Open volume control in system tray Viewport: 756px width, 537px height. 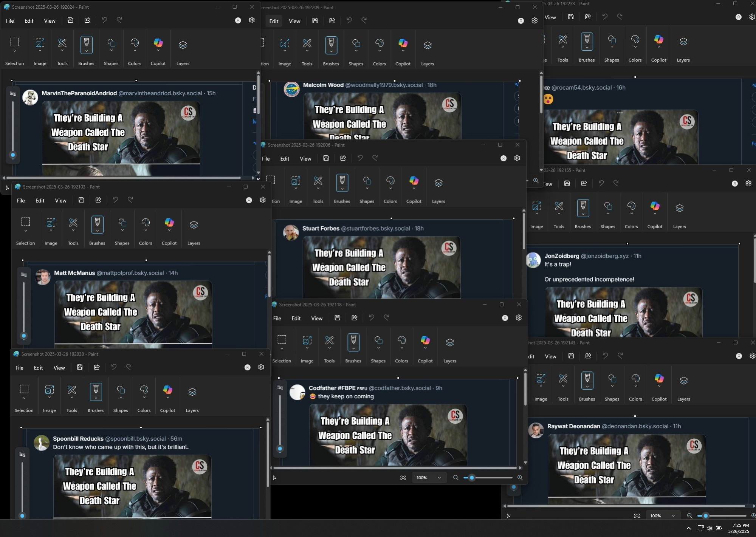710,528
